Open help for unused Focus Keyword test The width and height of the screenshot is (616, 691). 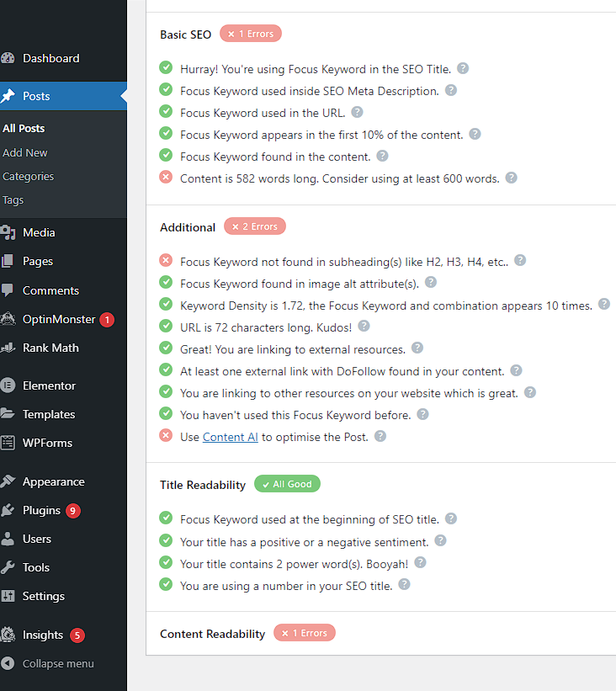(x=422, y=414)
